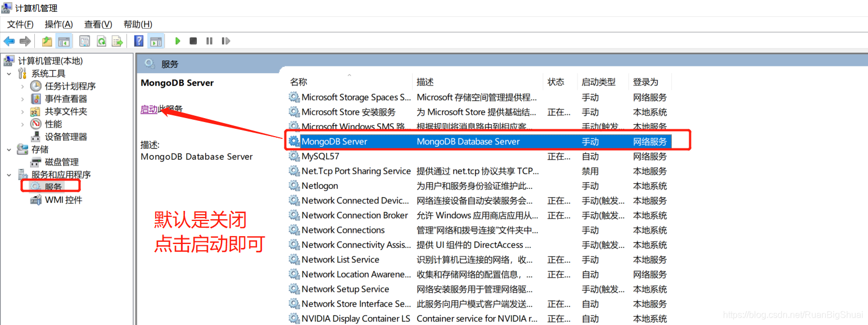This screenshot has height=325, width=868.
Task: Collapse the 系统工具 tree node
Action: [x=9, y=74]
